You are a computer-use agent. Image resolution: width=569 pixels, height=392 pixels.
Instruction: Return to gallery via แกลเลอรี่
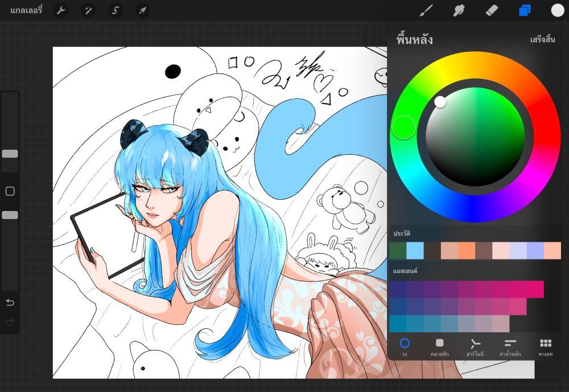click(26, 10)
